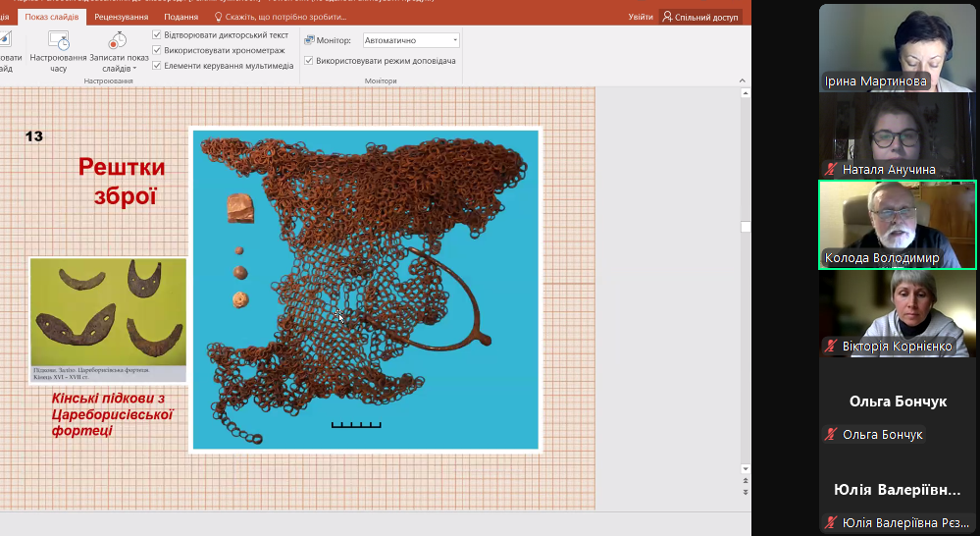Click the slide scrollbar down arrow
Screen dimensions: 980x536
(745, 468)
